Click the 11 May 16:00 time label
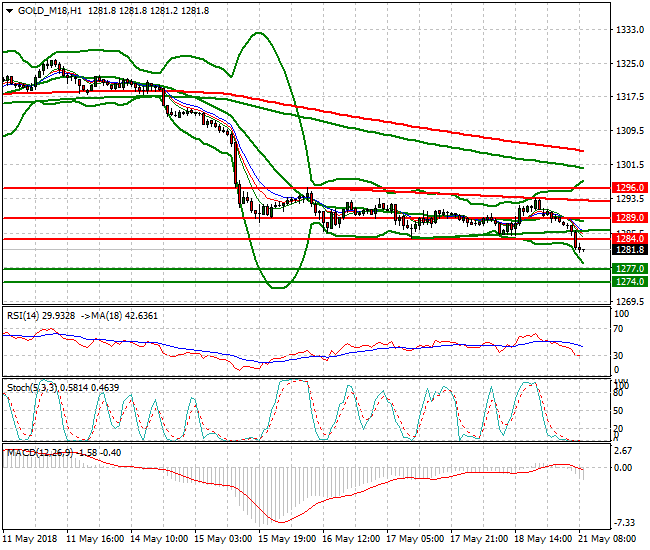650x550 pixels. tap(95, 539)
